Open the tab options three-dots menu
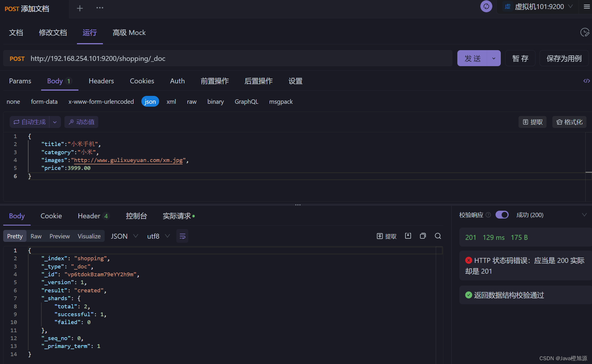The height and width of the screenshot is (364, 592). (100, 8)
